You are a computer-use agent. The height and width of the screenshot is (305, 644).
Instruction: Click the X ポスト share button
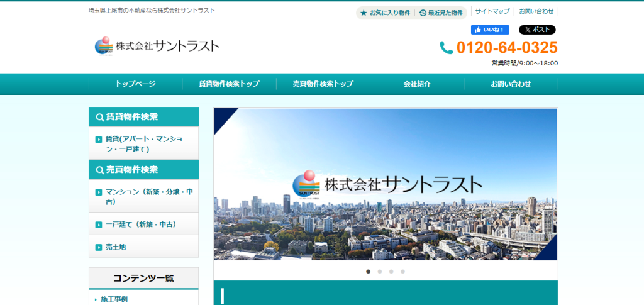pos(537,30)
